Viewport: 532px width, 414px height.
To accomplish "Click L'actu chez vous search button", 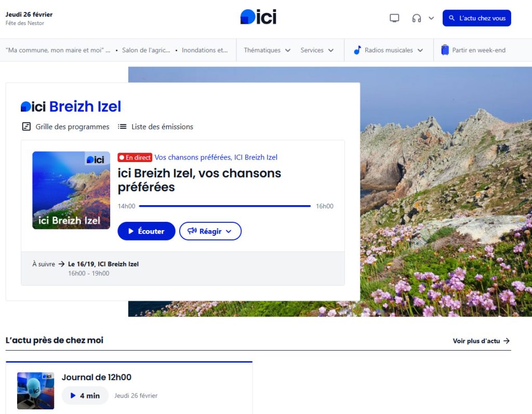I will tap(477, 18).
